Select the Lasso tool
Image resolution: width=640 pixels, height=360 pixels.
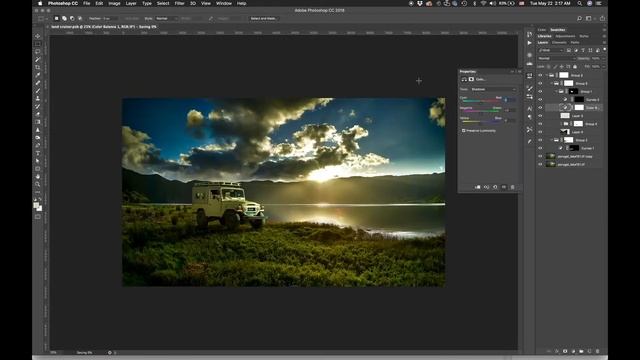38,52
